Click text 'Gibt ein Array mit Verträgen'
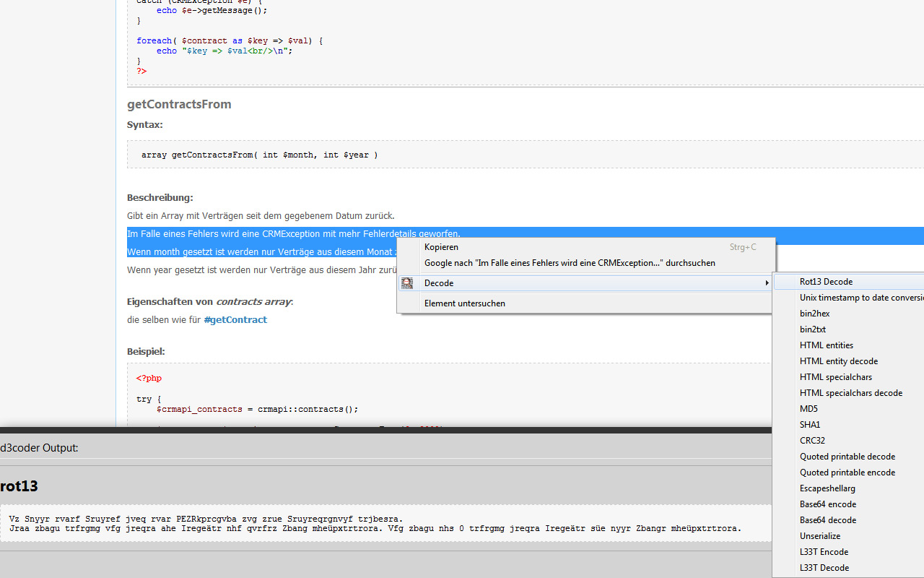The height and width of the screenshot is (578, 924). (261, 216)
